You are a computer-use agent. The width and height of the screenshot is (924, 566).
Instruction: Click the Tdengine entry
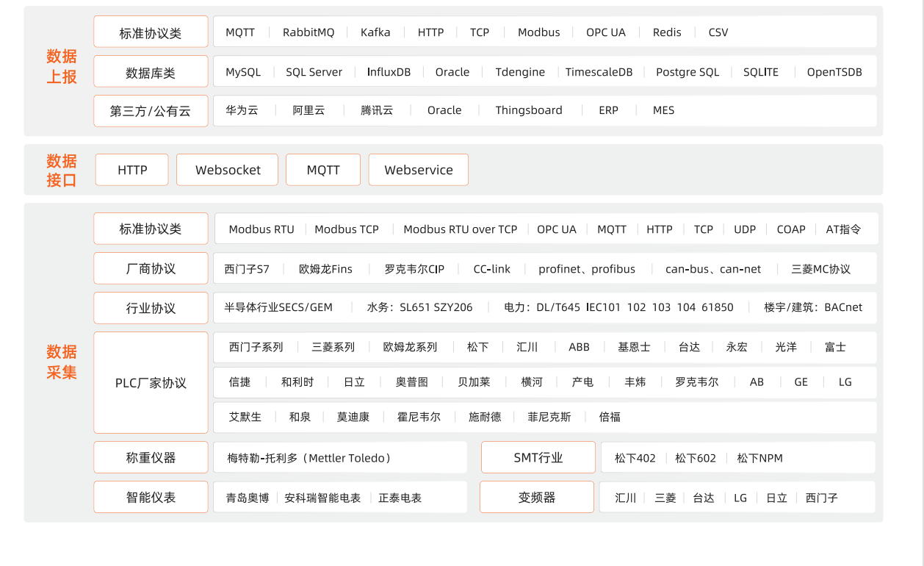[x=520, y=72]
